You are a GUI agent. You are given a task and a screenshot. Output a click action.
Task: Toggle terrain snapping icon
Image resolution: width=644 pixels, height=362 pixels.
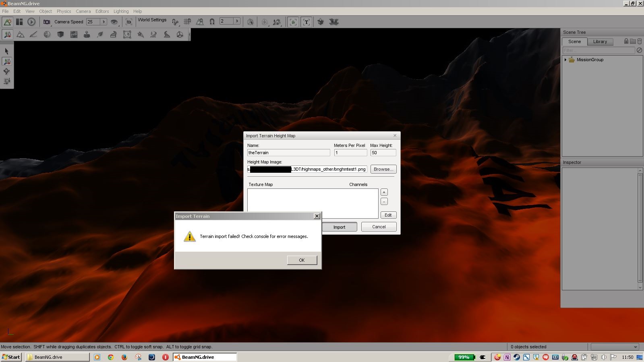click(199, 22)
